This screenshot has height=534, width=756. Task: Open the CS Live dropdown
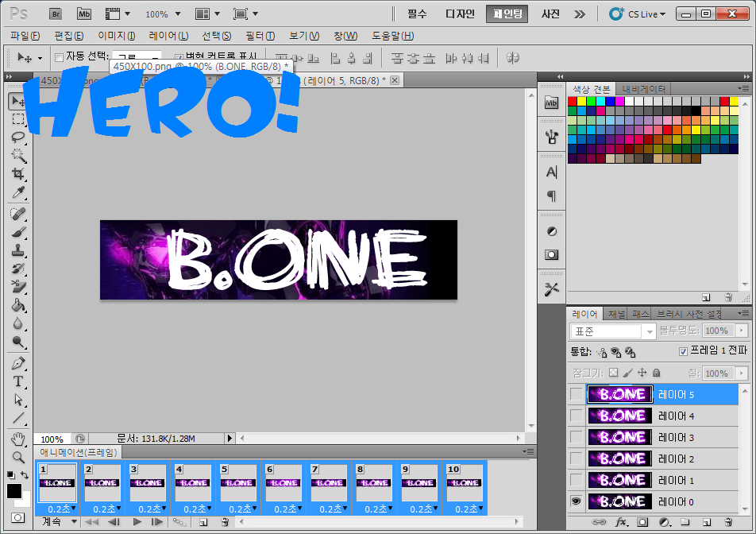638,14
